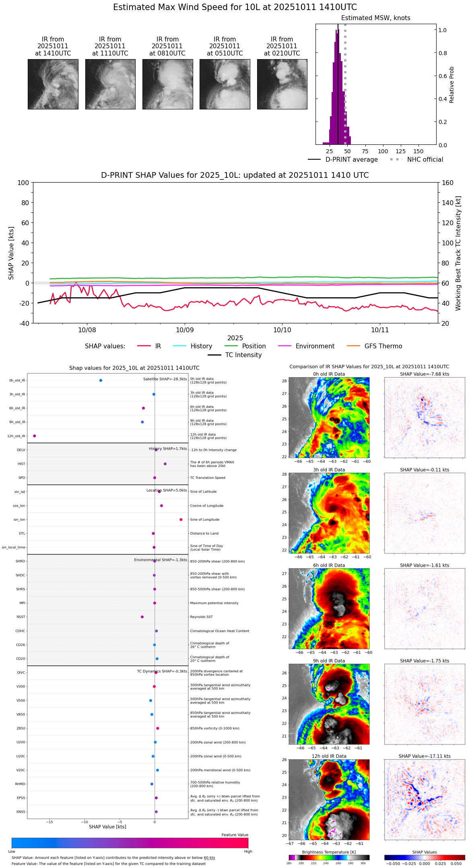
Task: Click the RHMD feature label
Action: [21, 784]
